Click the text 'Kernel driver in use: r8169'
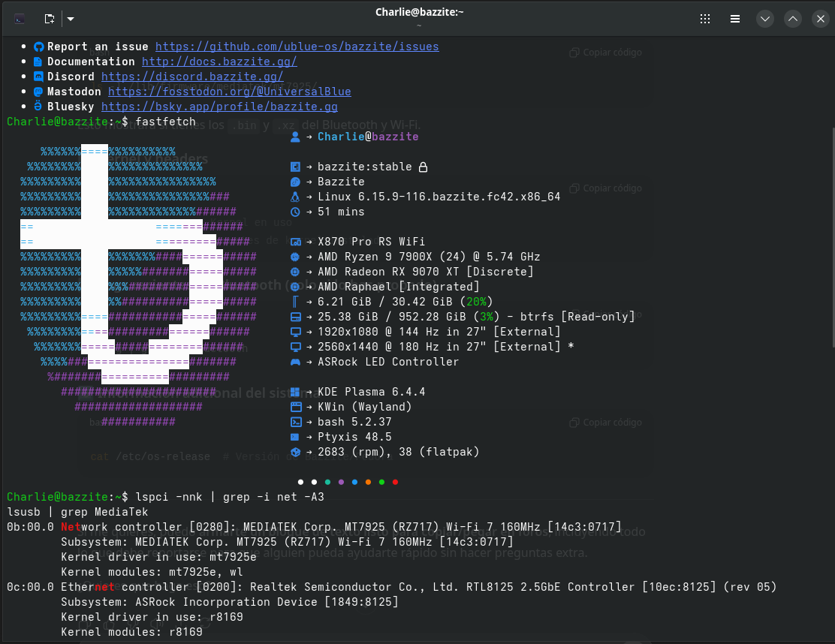Viewport: 835px width, 644px height. click(152, 617)
